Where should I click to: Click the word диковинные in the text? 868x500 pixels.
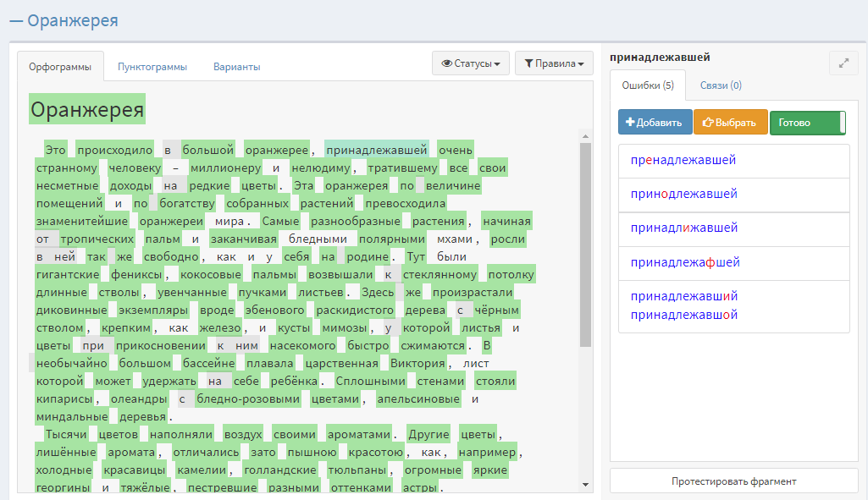point(71,310)
